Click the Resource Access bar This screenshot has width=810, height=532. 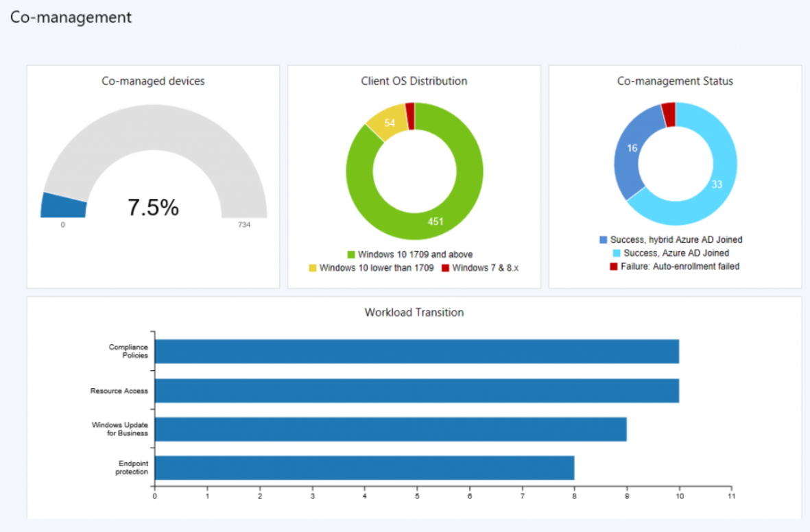[417, 391]
